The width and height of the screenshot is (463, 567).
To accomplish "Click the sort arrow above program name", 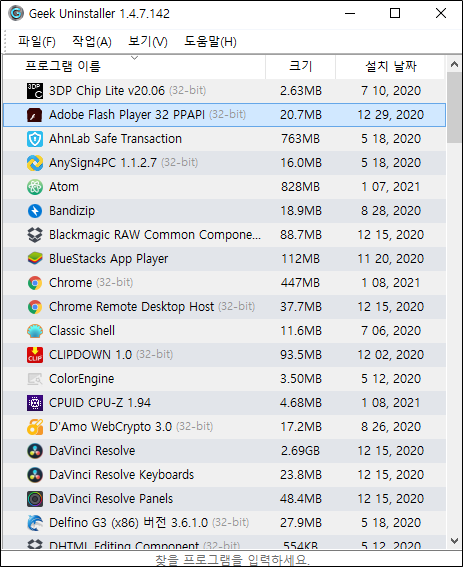I will click(135, 58).
